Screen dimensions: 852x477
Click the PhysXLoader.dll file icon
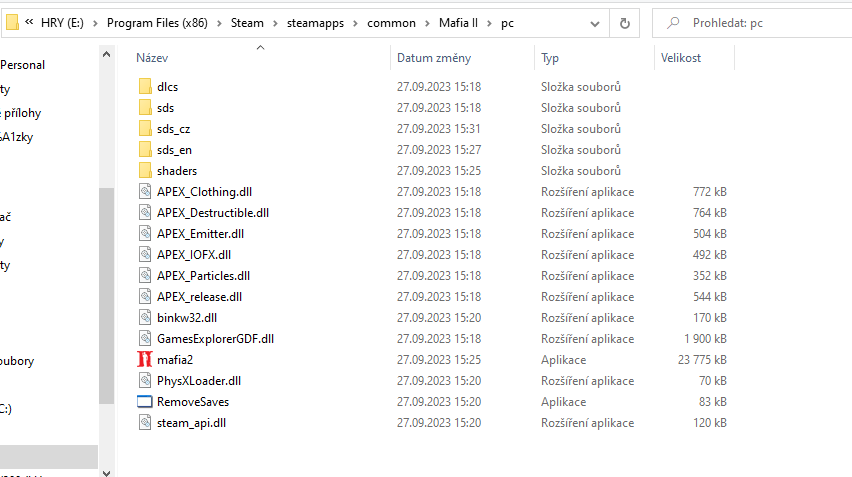tap(145, 381)
